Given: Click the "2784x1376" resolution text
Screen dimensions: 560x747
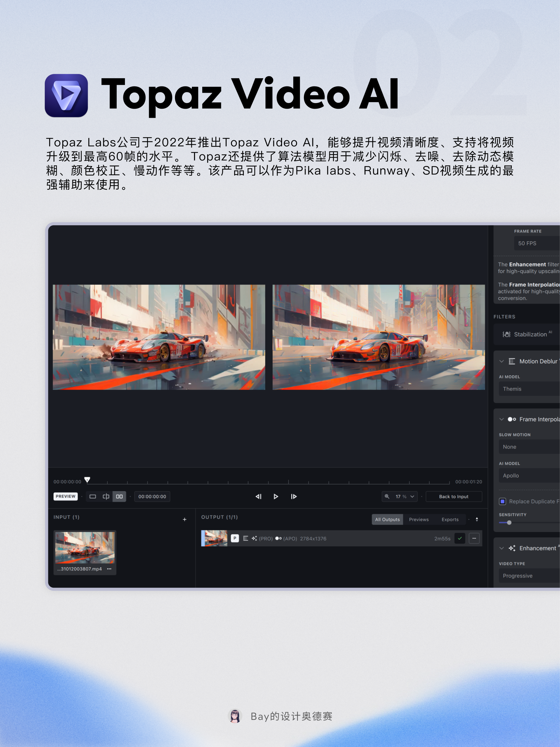Looking at the screenshot, I should pos(313,539).
